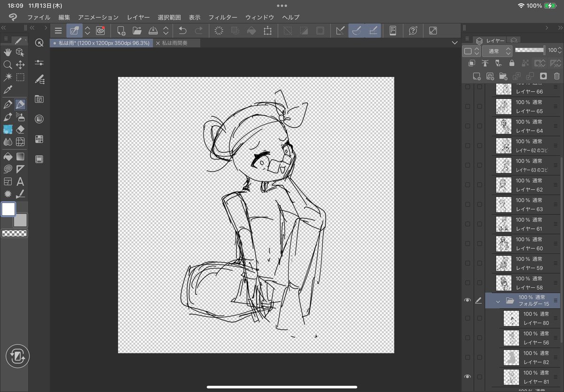
Task: Show レイヤー 61 via visibility box
Action: (x=467, y=224)
